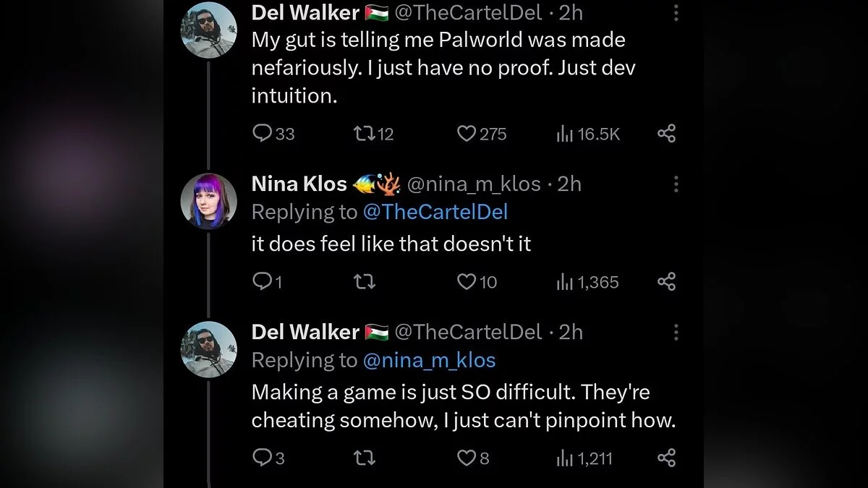This screenshot has width=868, height=488.
Task: Open more options on last Del Walker tweet
Action: (676, 333)
